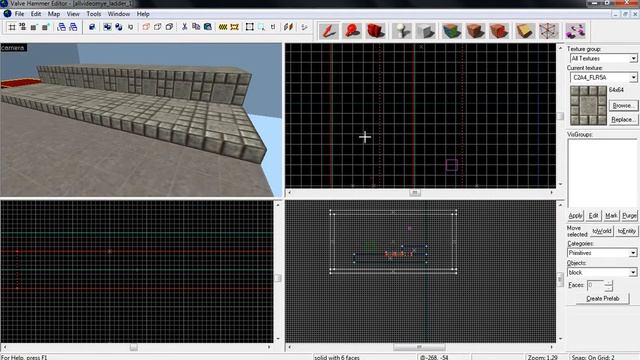Click the bottom-right view horizontal scrollbar thumb
This screenshot has width=640, height=360.
pyautogui.click(x=419, y=347)
